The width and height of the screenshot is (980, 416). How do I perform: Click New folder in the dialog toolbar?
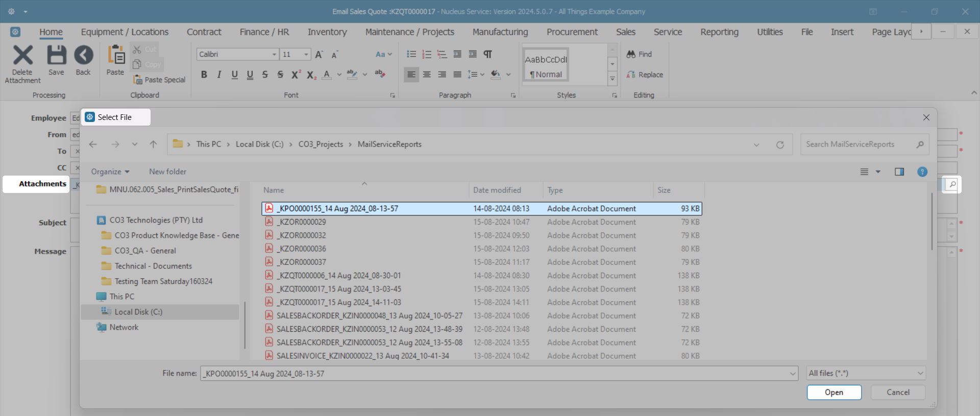(x=167, y=172)
